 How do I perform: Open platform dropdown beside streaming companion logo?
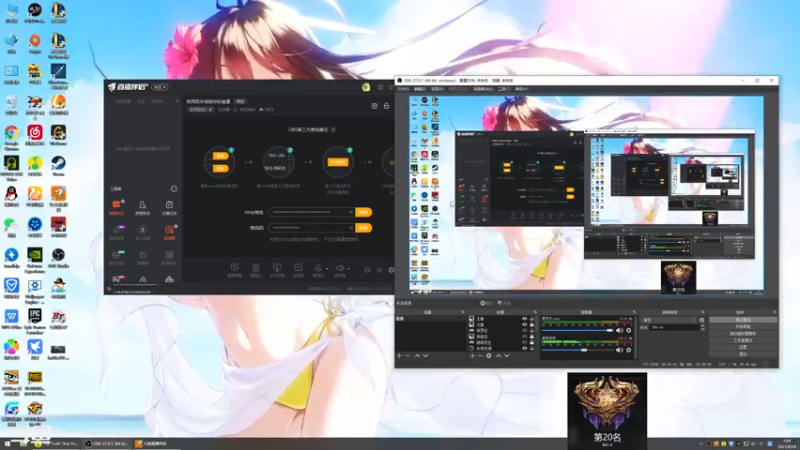[x=160, y=87]
